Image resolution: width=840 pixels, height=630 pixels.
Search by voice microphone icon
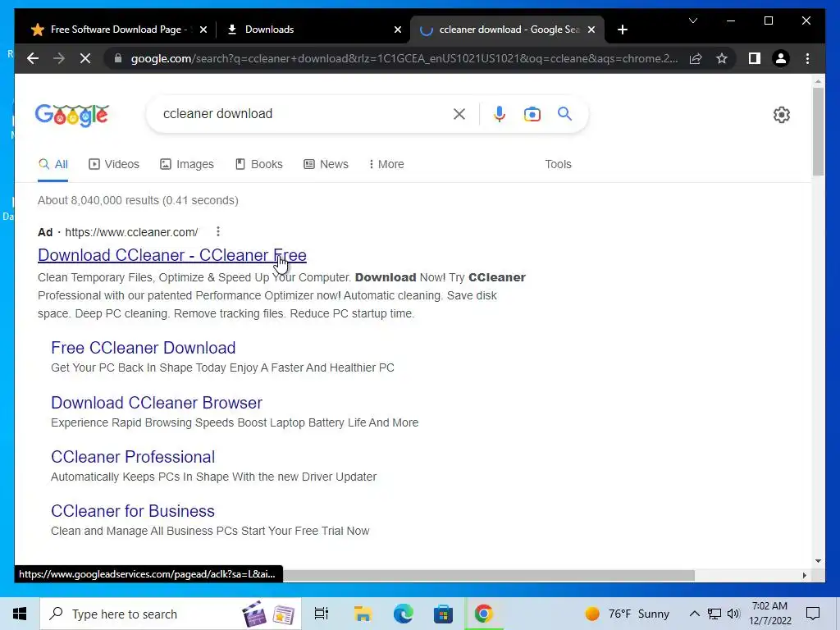pyautogui.click(x=500, y=113)
